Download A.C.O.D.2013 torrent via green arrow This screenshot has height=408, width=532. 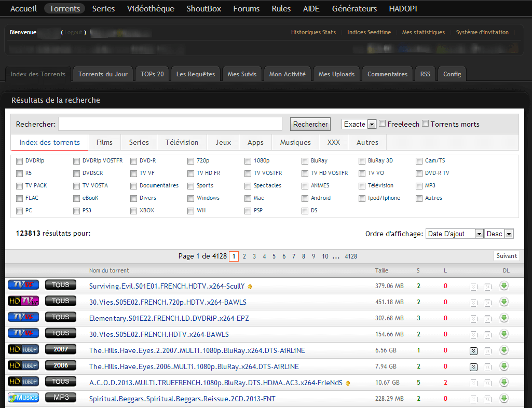pyautogui.click(x=504, y=382)
